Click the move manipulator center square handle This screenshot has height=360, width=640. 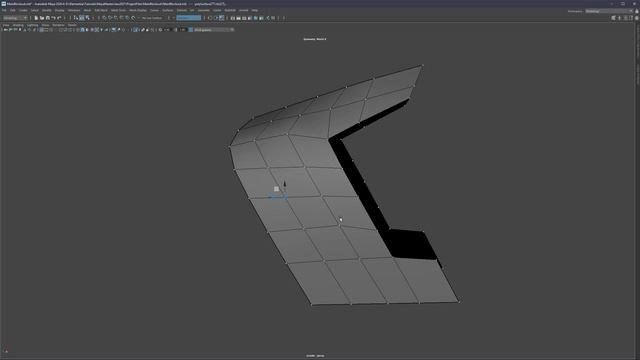tap(276, 189)
